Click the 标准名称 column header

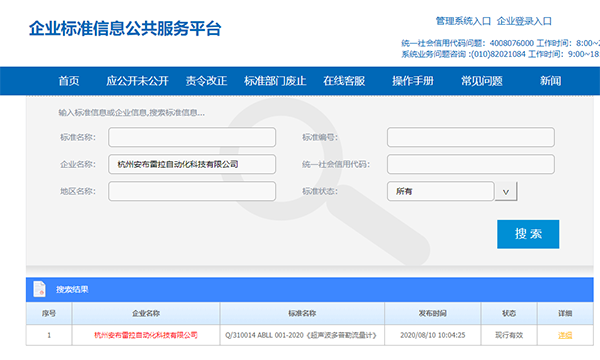302,313
